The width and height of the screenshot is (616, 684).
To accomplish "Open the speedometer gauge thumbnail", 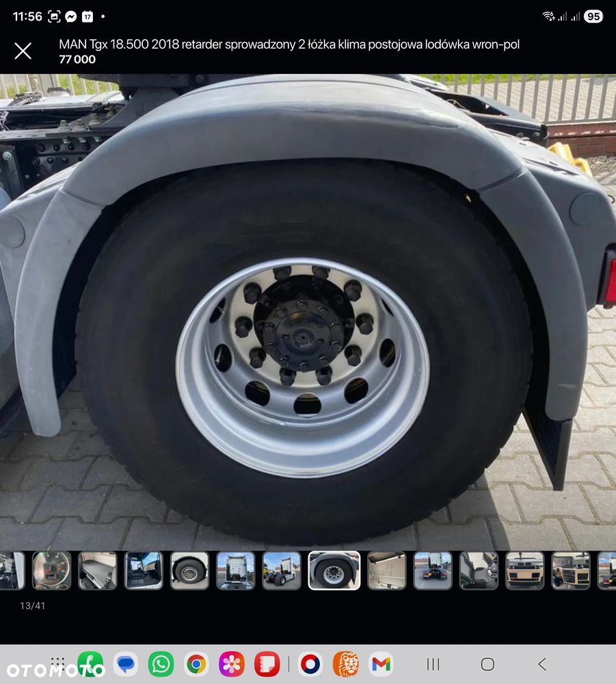I will tap(51, 570).
